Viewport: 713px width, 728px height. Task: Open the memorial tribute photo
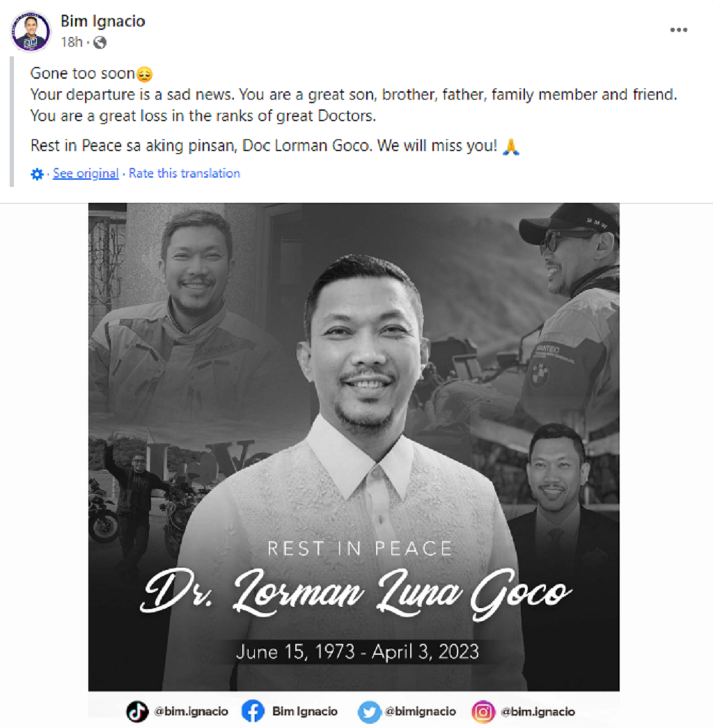pos(354,447)
